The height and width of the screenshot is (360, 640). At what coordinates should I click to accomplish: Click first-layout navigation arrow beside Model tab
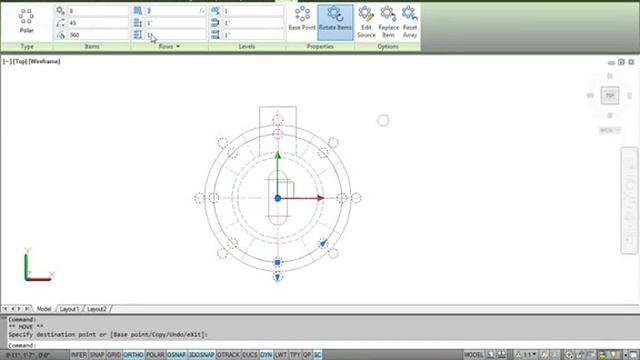click(5, 309)
